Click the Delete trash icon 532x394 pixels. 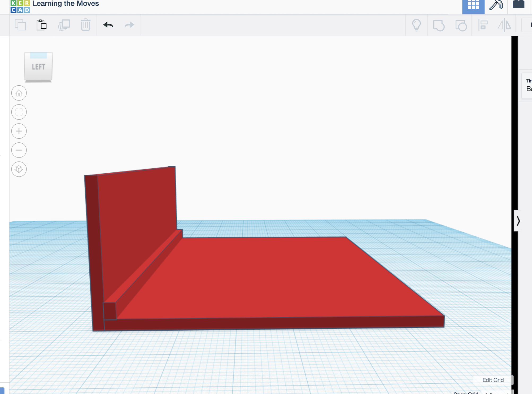coord(86,25)
